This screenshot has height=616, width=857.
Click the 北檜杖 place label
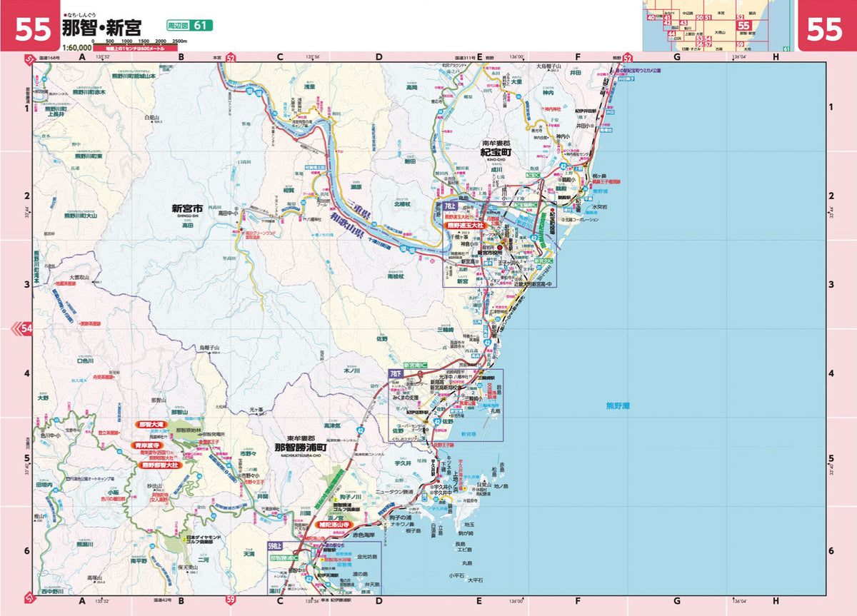tap(403, 205)
